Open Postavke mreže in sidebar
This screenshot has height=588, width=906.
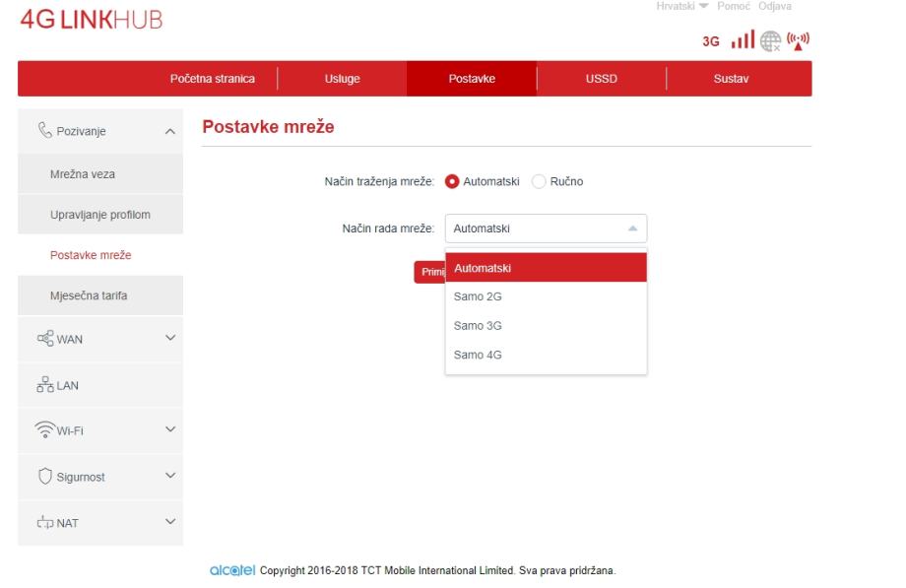(x=100, y=255)
